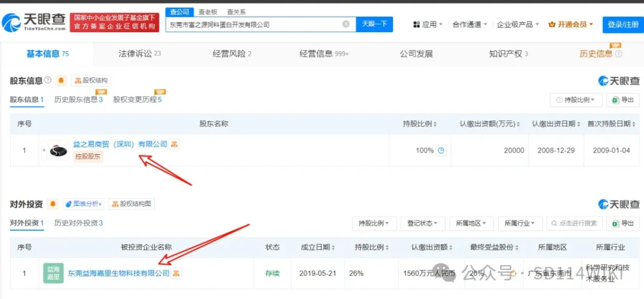
Task: Open equity structure icon beside 益之易商贸(深圳)有限公司
Action: (x=175, y=144)
